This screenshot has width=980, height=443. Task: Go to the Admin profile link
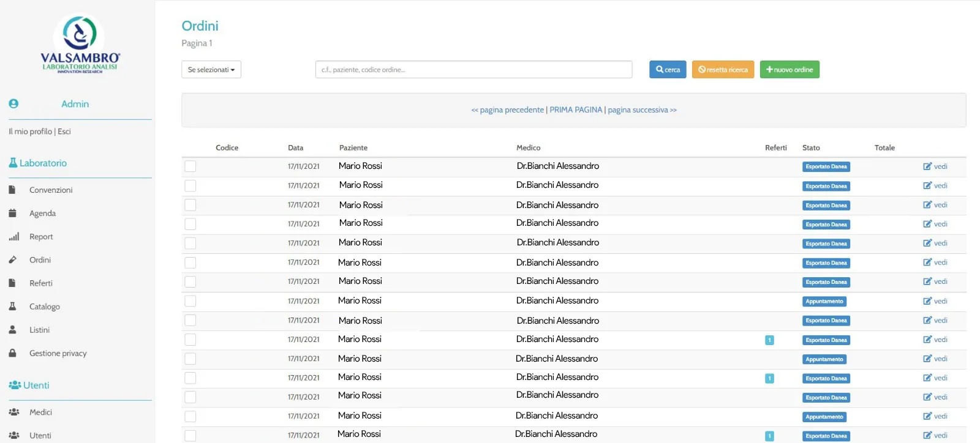[x=75, y=104]
